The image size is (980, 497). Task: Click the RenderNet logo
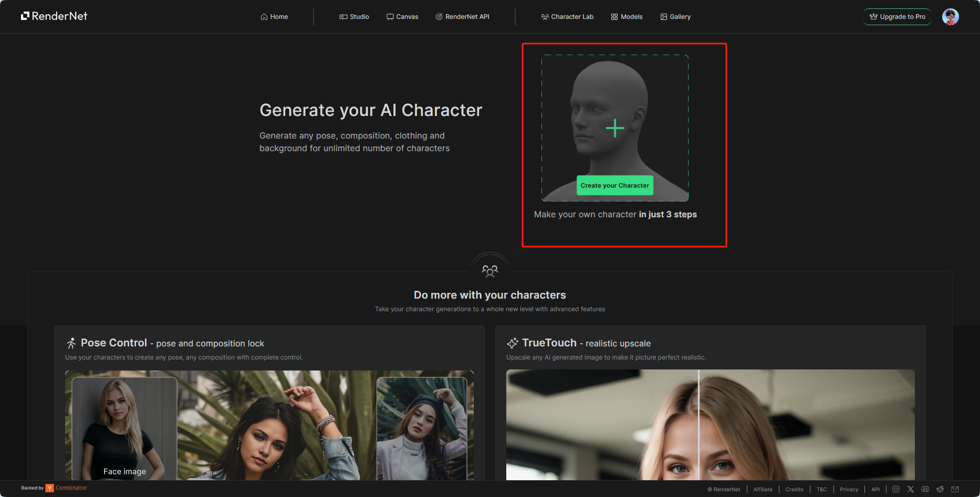(54, 16)
